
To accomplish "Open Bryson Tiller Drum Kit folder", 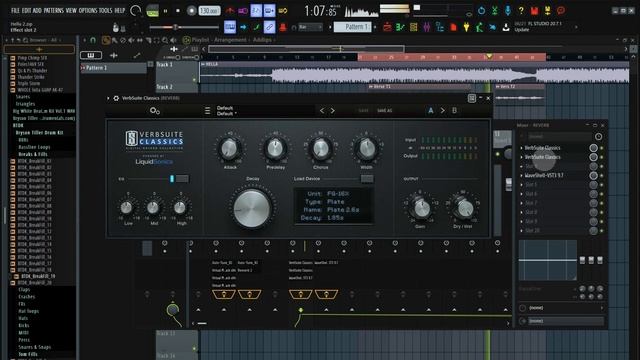I will (40, 133).
